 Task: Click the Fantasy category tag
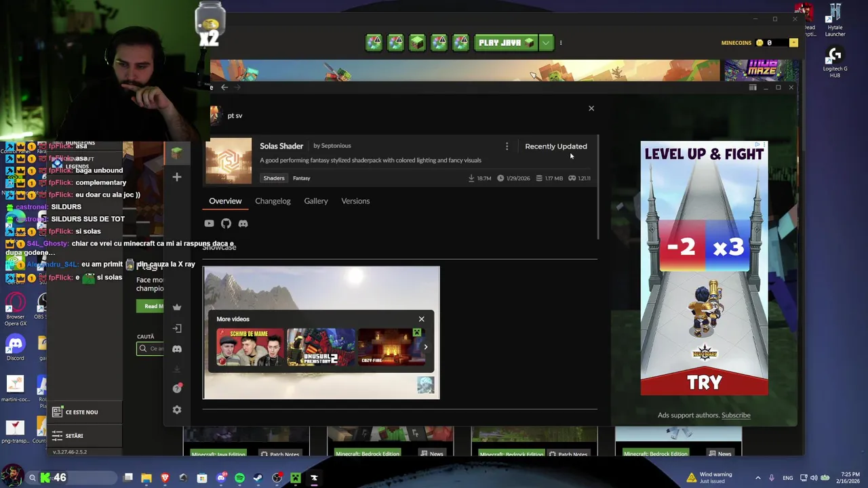tap(302, 178)
